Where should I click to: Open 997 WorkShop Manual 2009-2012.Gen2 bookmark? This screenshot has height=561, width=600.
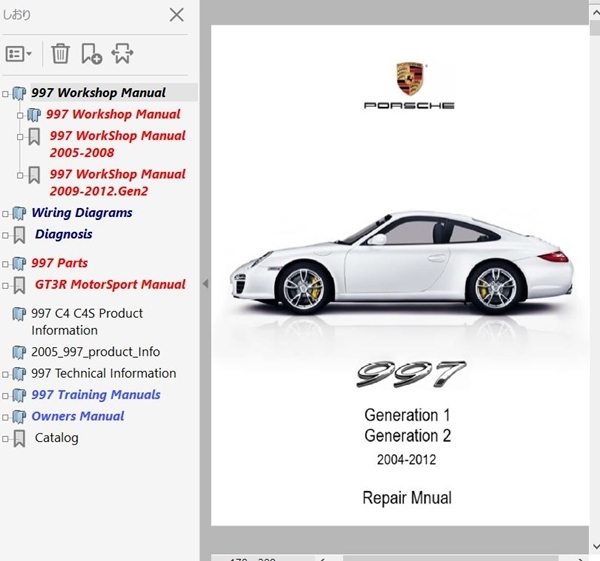point(117,183)
